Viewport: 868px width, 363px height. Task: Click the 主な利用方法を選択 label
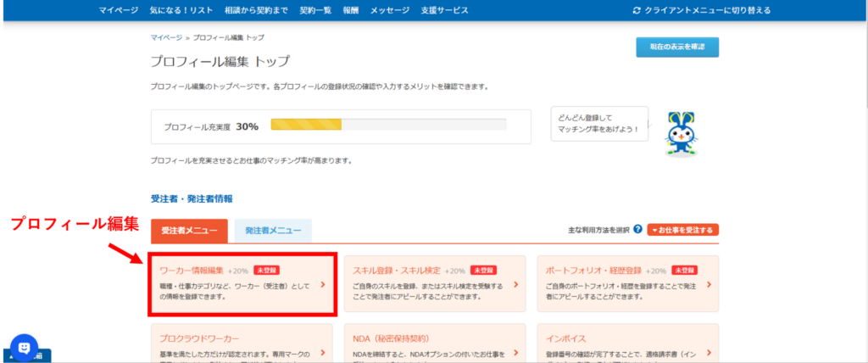[x=599, y=230]
